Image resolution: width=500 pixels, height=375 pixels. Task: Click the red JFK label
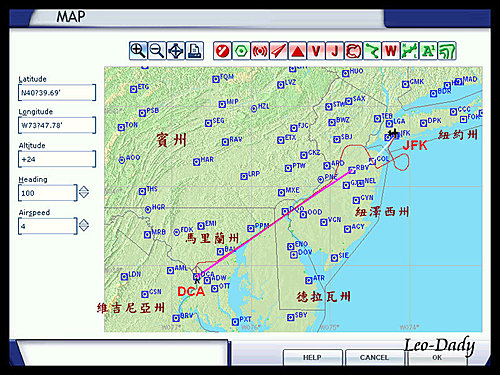(415, 145)
